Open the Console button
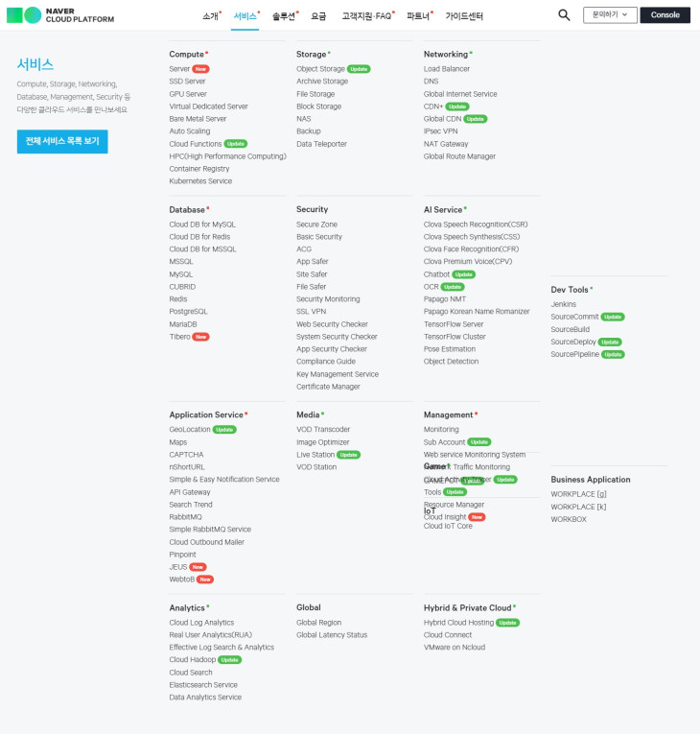 tap(665, 15)
